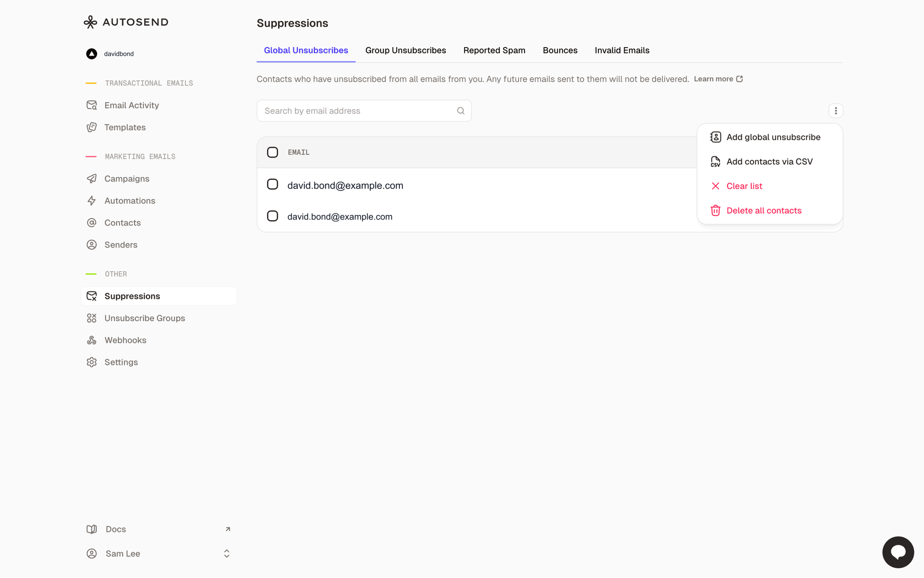Click the davidbond account avatar
The image size is (924, 578).
(x=91, y=54)
